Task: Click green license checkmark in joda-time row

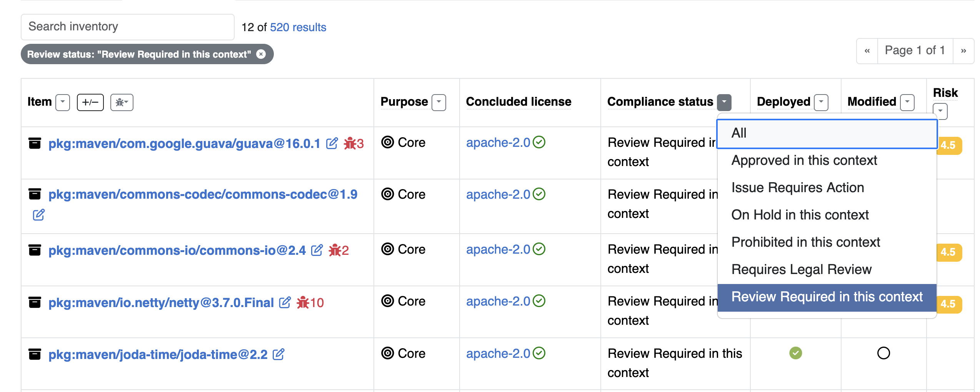Action: pyautogui.click(x=539, y=353)
